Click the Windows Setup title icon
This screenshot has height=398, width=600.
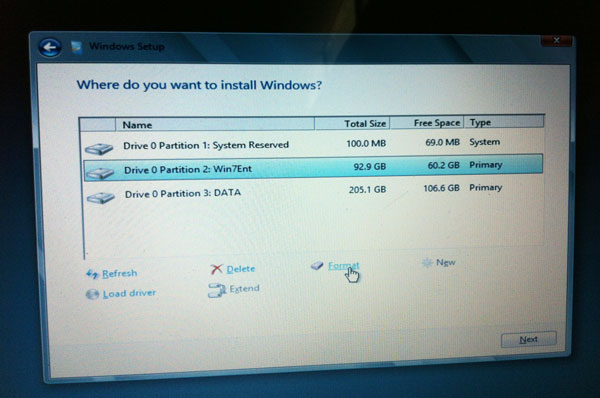(x=77, y=47)
